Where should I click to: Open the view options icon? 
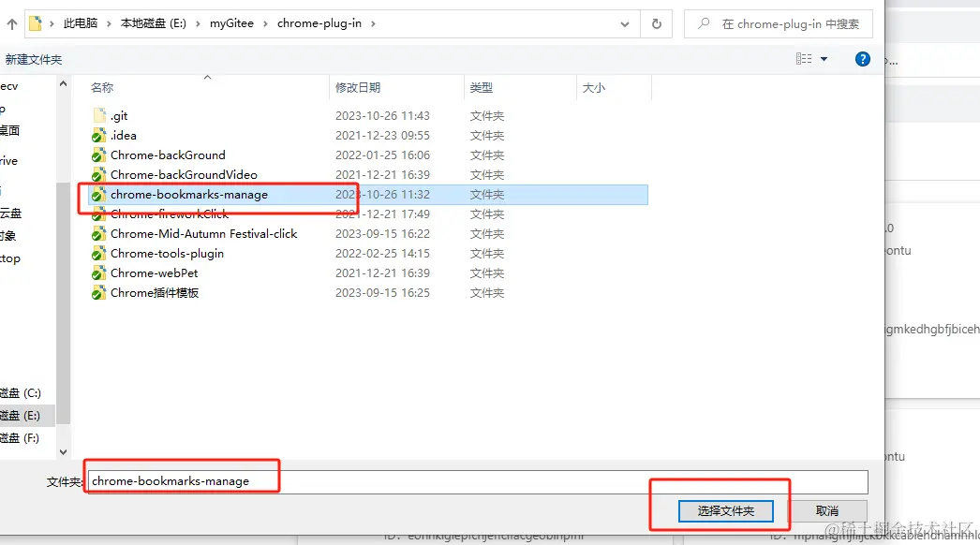[x=804, y=59]
